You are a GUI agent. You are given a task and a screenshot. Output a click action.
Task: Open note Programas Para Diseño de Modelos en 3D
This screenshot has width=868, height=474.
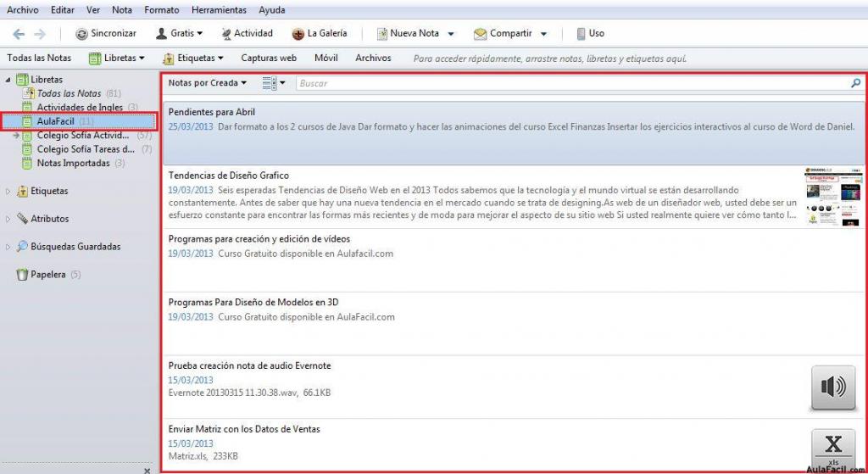[x=513, y=324]
